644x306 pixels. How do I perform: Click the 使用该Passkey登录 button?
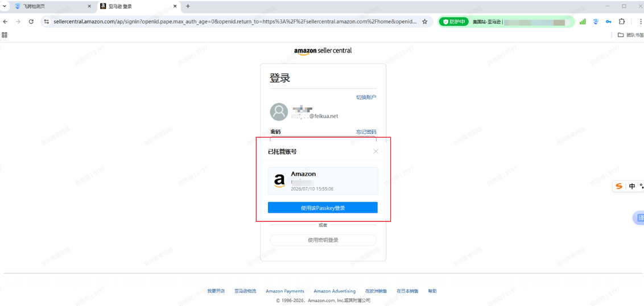point(323,208)
